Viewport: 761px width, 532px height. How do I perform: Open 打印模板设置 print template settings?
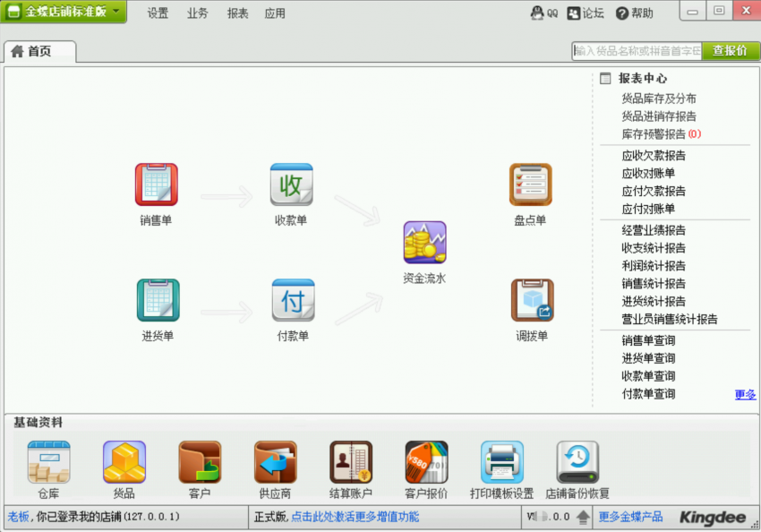501,462
